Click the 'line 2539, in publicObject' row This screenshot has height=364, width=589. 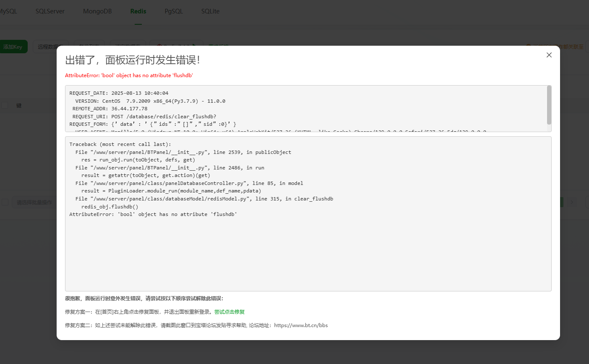183,152
